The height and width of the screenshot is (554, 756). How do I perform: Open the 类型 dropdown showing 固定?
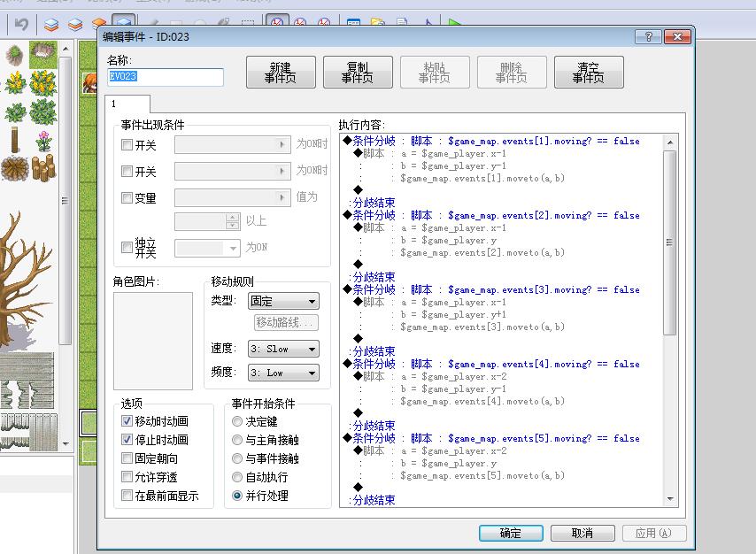283,301
